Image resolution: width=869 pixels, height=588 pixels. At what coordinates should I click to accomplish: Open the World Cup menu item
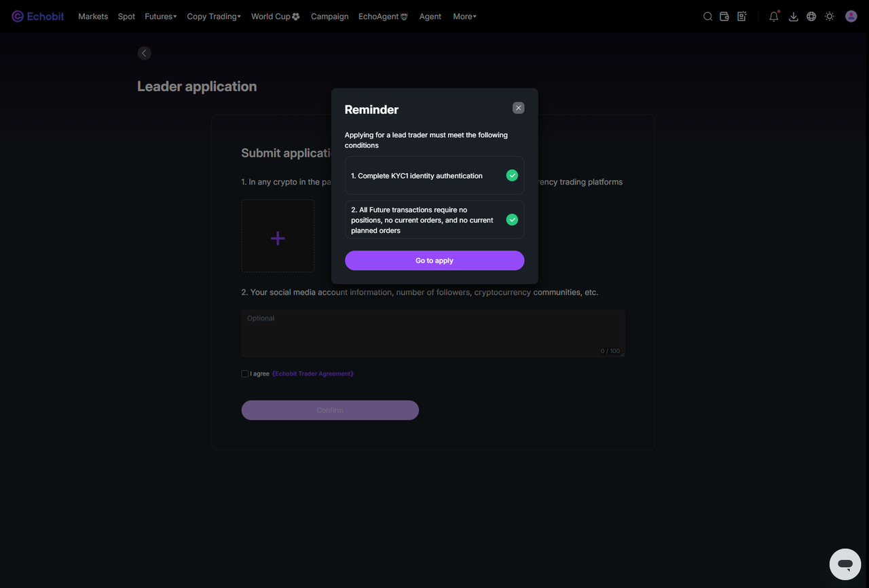pyautogui.click(x=276, y=16)
